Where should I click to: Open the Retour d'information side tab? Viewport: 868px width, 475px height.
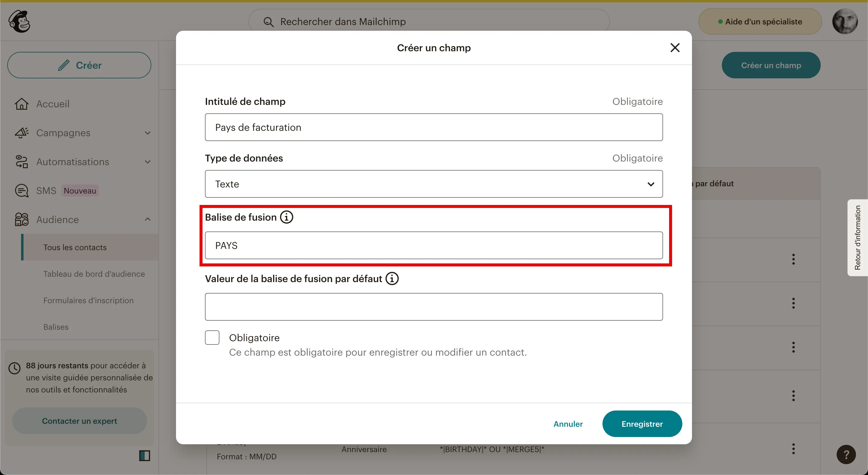(x=857, y=238)
